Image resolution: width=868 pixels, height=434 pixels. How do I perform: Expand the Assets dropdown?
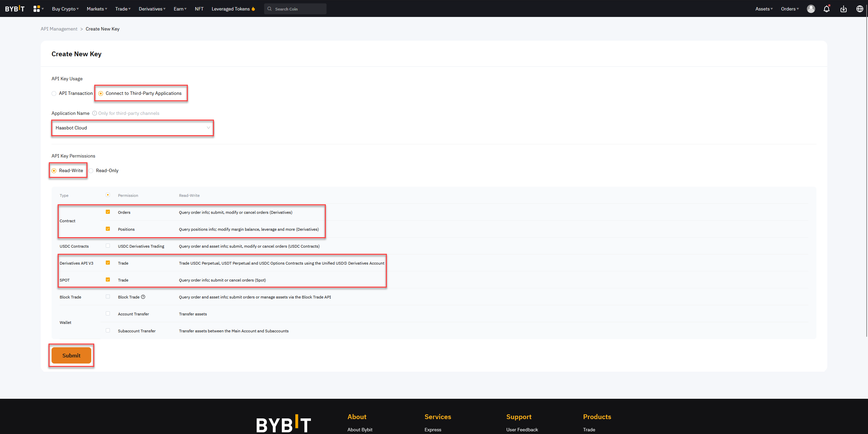tap(764, 9)
